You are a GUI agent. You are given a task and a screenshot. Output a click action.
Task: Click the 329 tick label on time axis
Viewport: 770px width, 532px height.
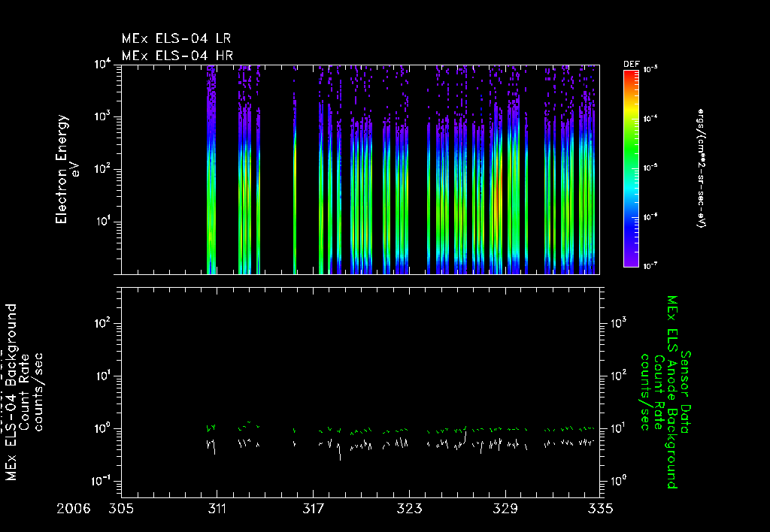[x=505, y=509]
